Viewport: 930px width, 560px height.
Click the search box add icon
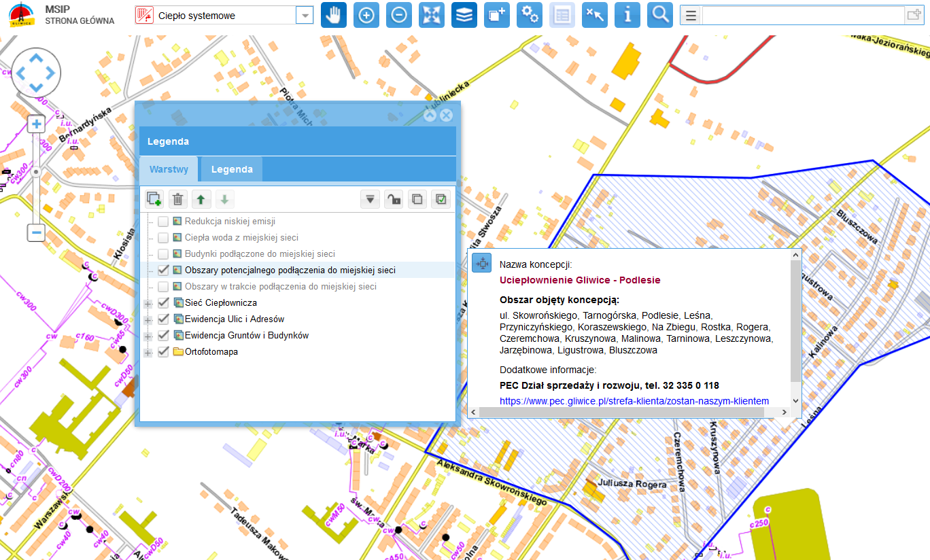click(914, 15)
